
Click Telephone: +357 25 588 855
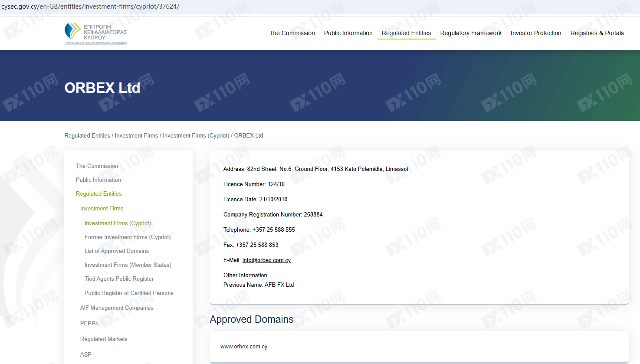(x=259, y=230)
